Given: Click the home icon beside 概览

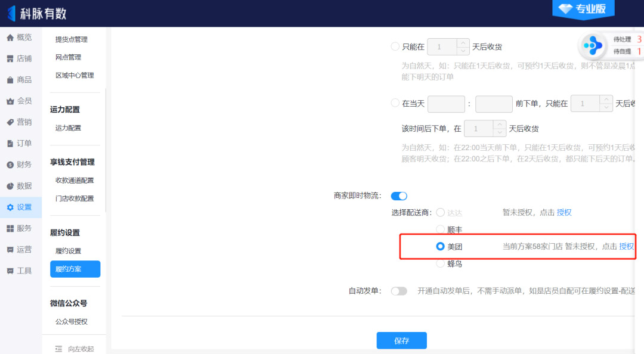Looking at the screenshot, I should point(10,38).
